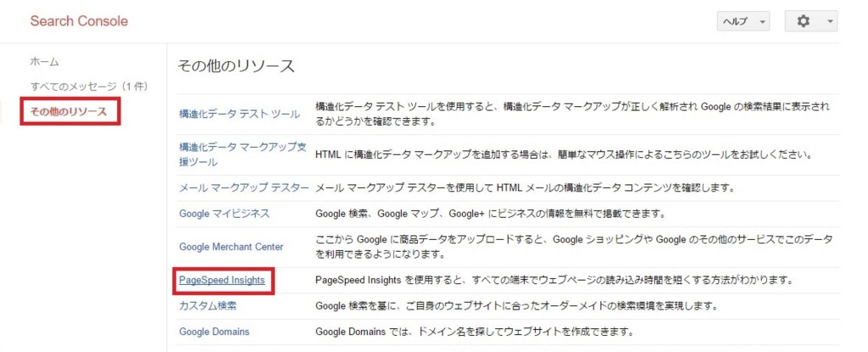Click the メール マークアップ テスター description text
This screenshot has width=868, height=352.
tap(524, 187)
